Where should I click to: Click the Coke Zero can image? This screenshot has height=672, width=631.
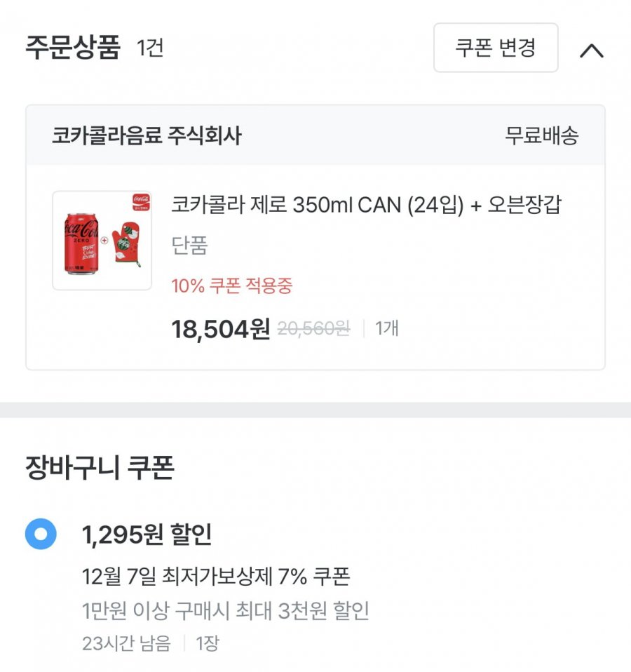82,242
